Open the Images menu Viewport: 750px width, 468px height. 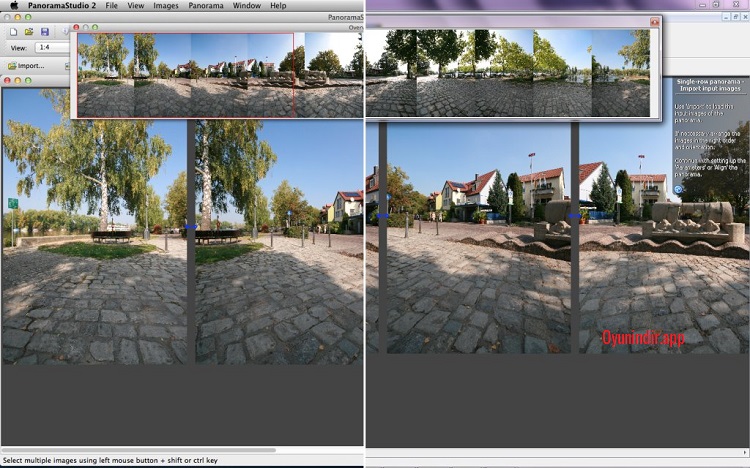(x=165, y=6)
